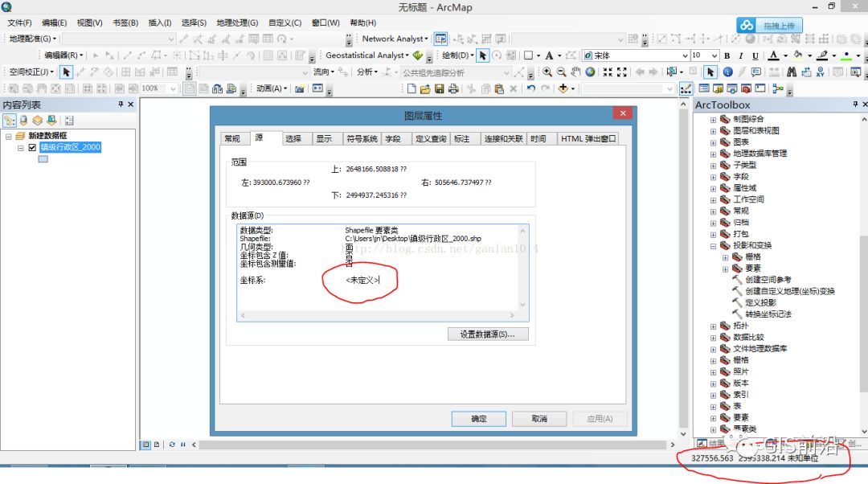This screenshot has height=484, width=868.
Task: Click the fill color paint bucket
Action: (x=798, y=55)
